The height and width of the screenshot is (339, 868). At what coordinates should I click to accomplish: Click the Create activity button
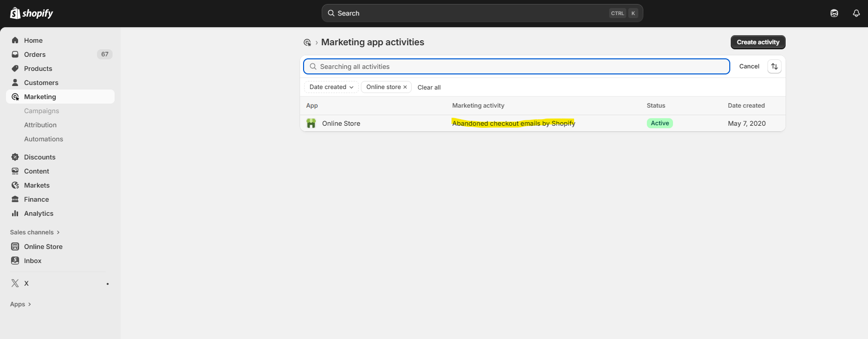pyautogui.click(x=758, y=42)
